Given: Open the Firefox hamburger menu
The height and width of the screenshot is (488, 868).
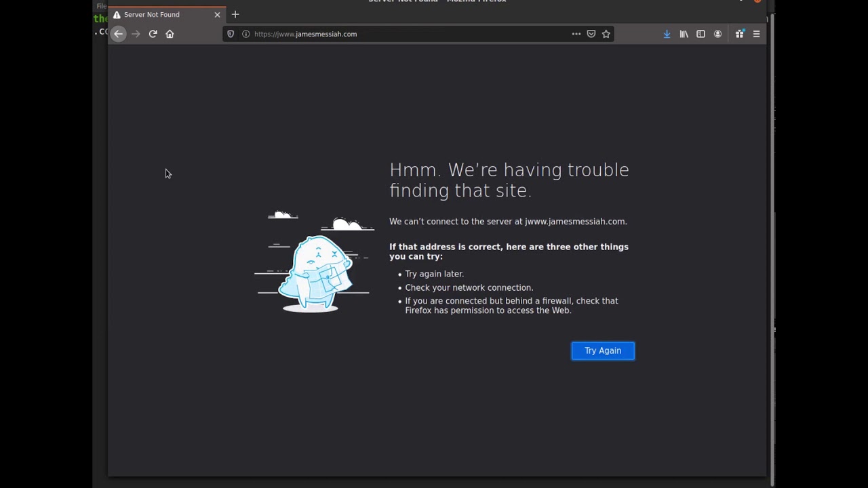Looking at the screenshot, I should (757, 34).
